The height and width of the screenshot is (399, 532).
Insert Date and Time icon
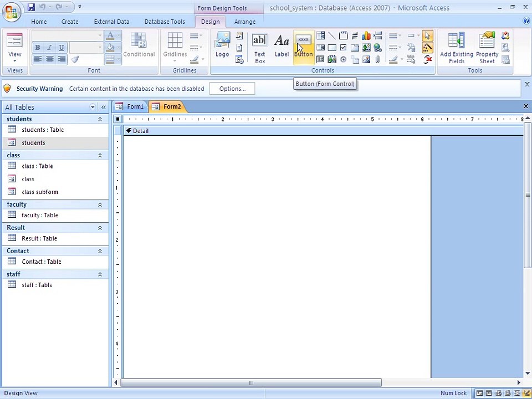[239, 60]
